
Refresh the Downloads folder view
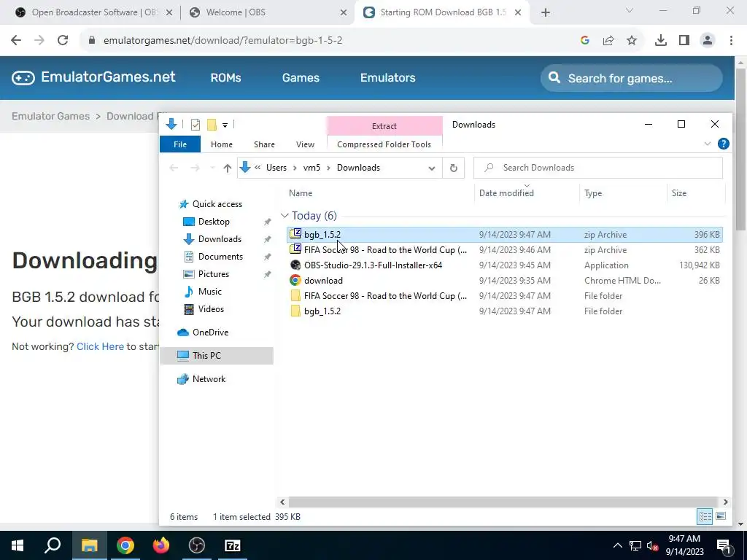point(454,168)
